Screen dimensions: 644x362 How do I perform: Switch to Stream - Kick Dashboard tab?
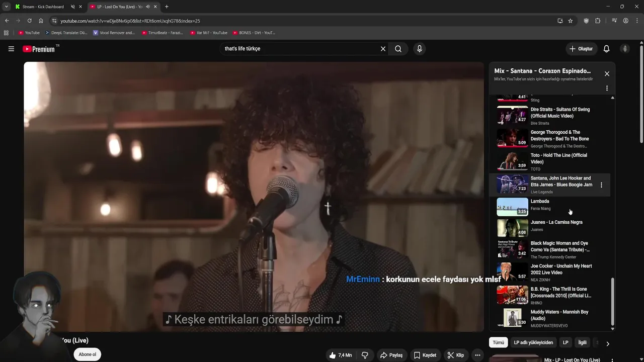(43, 7)
